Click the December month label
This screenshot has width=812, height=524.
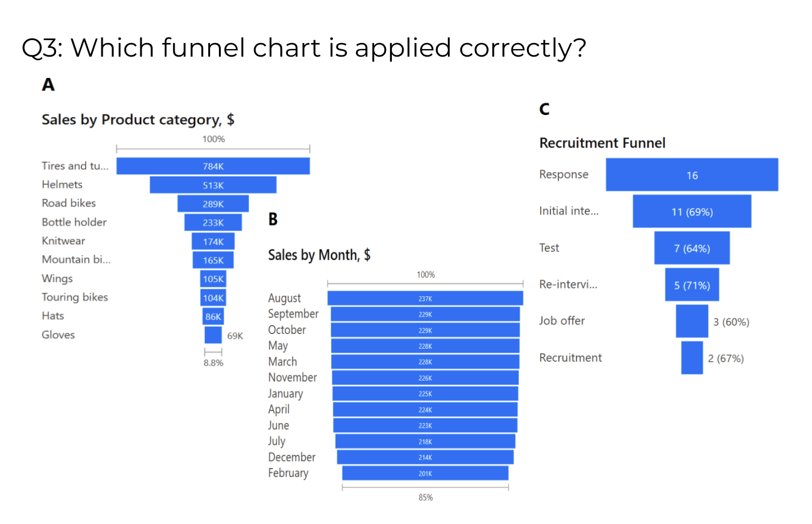coord(292,457)
